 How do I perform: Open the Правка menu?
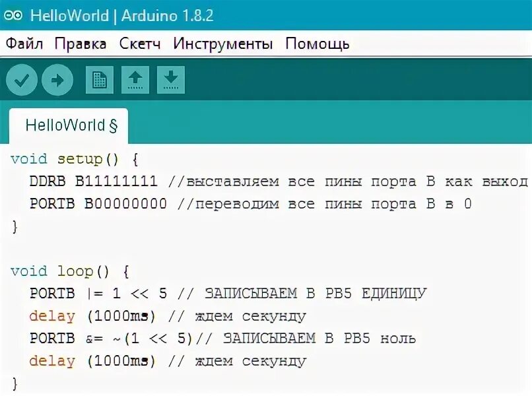point(81,44)
